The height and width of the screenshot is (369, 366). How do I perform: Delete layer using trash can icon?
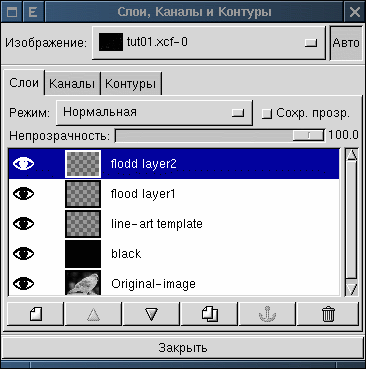[328, 314]
